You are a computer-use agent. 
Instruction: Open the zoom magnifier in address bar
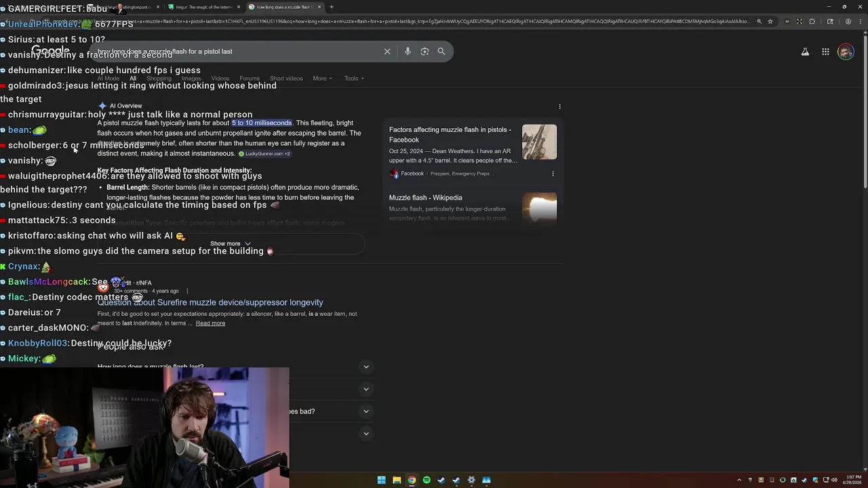click(x=759, y=21)
